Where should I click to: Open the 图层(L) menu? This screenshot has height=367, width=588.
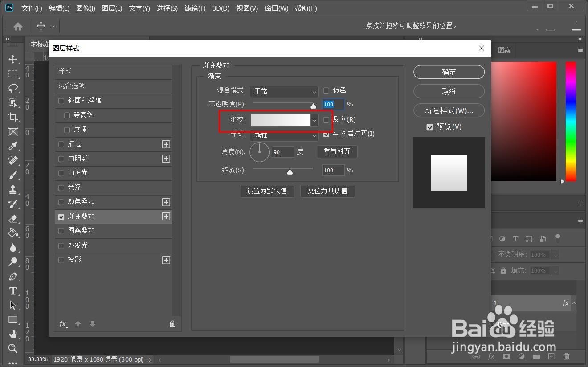(112, 8)
